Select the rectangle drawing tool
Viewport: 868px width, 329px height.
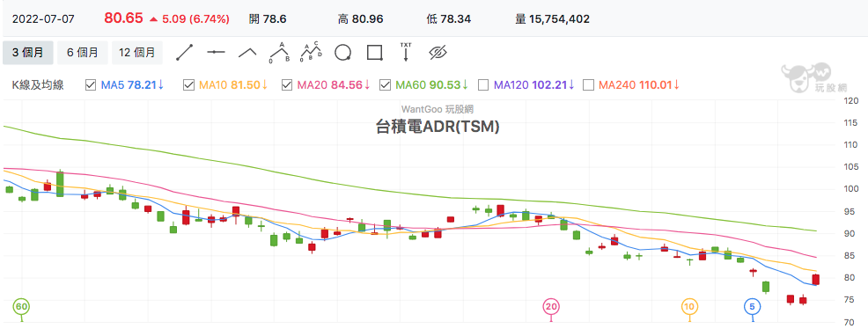tap(375, 53)
